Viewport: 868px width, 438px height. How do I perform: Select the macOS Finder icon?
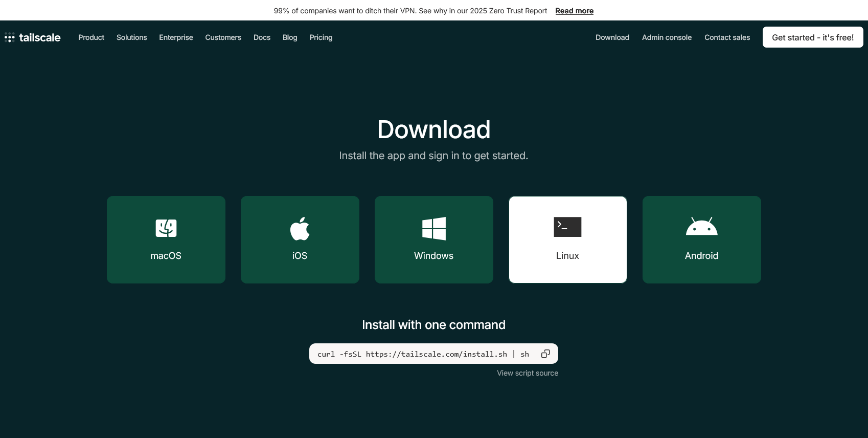click(x=166, y=228)
